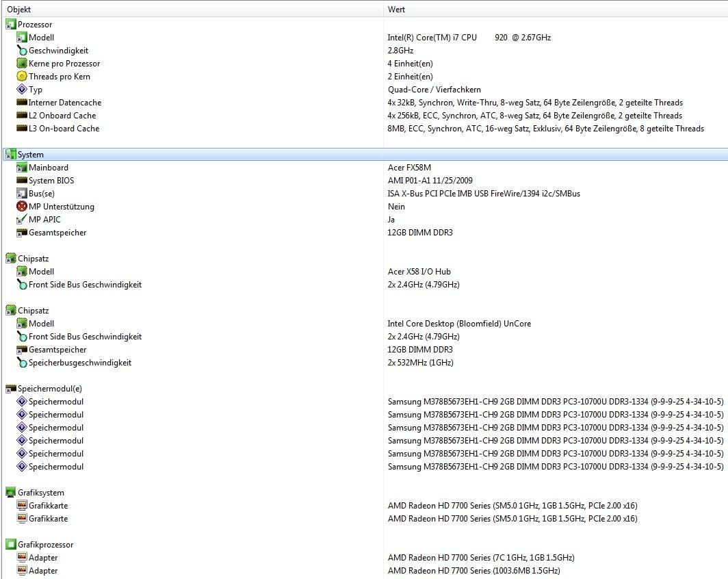728x579 pixels.
Task: Click the green checkmark MP APIC icon
Action: tap(22, 220)
